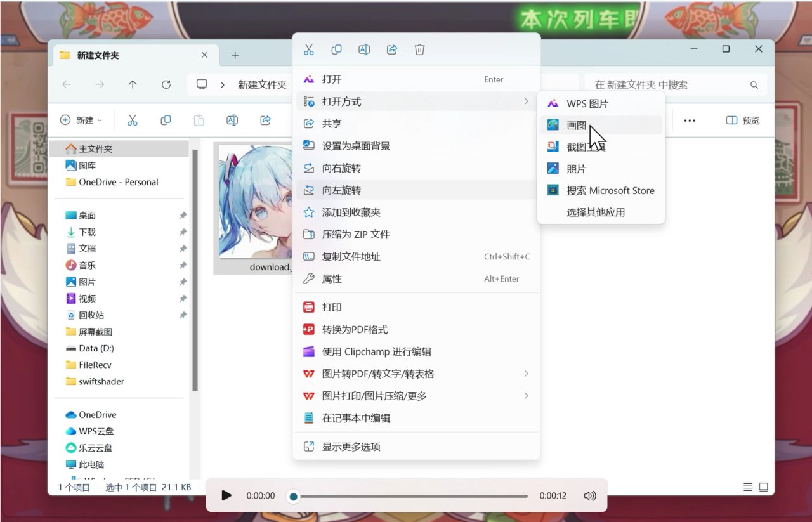The image size is (812, 522).
Task: Click the Rename icon atop the context menu
Action: tap(364, 49)
